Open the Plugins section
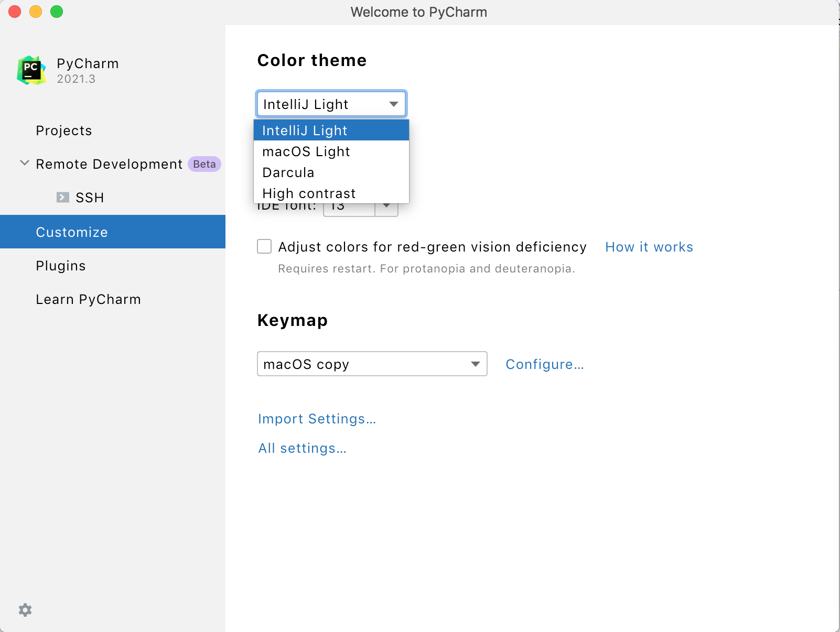The height and width of the screenshot is (632, 840). 61,266
